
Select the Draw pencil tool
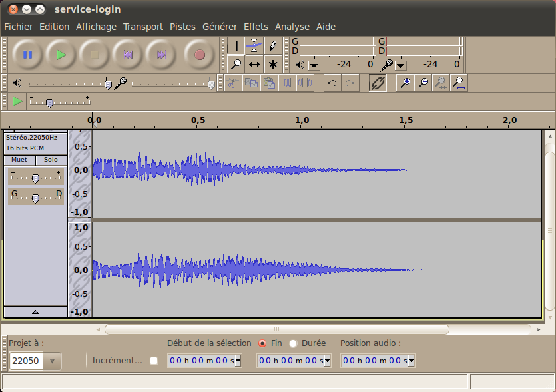pos(272,46)
